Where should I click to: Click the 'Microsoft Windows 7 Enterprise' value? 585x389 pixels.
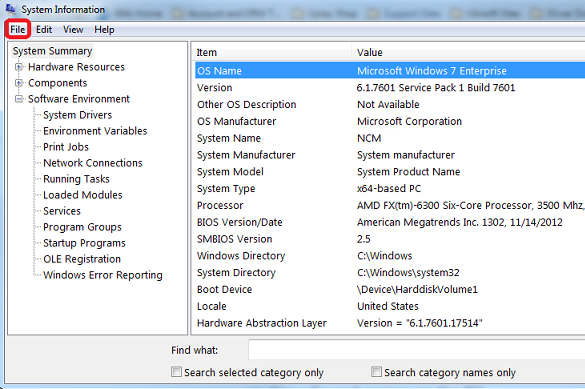[432, 71]
